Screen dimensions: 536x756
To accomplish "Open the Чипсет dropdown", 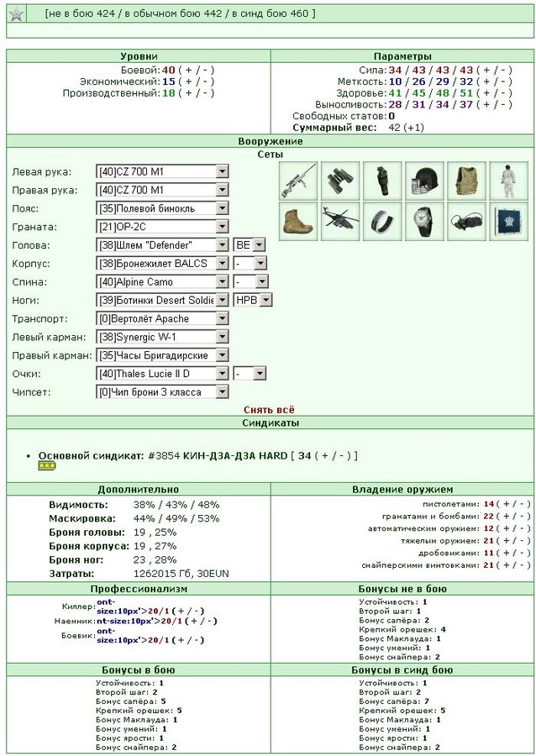I will point(162,392).
